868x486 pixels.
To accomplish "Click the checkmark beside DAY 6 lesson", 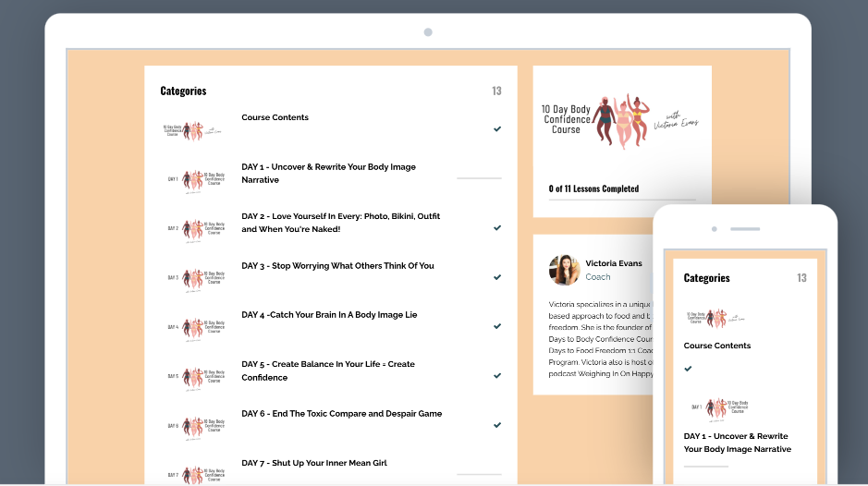I will coord(497,425).
